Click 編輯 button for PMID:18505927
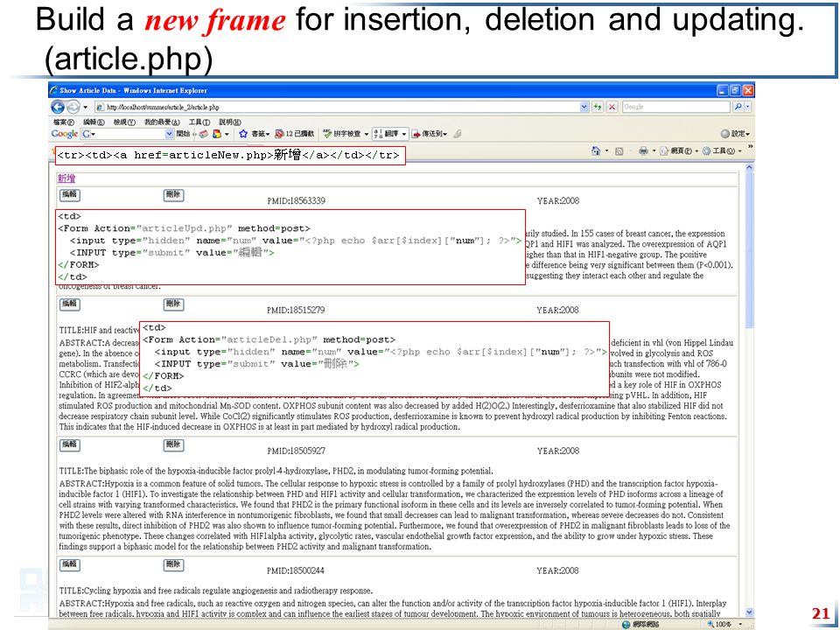This screenshot has width=840, height=630. [x=70, y=444]
